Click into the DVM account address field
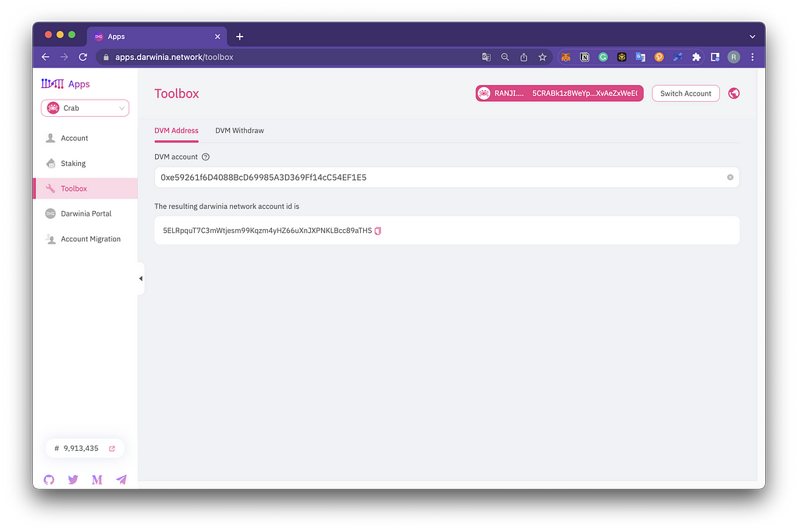Image resolution: width=798 pixels, height=532 pixels. (447, 178)
